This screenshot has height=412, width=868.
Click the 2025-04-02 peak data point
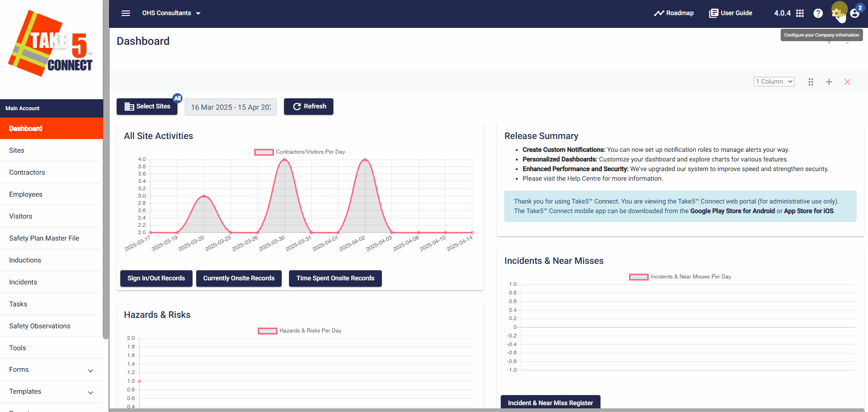(365, 160)
